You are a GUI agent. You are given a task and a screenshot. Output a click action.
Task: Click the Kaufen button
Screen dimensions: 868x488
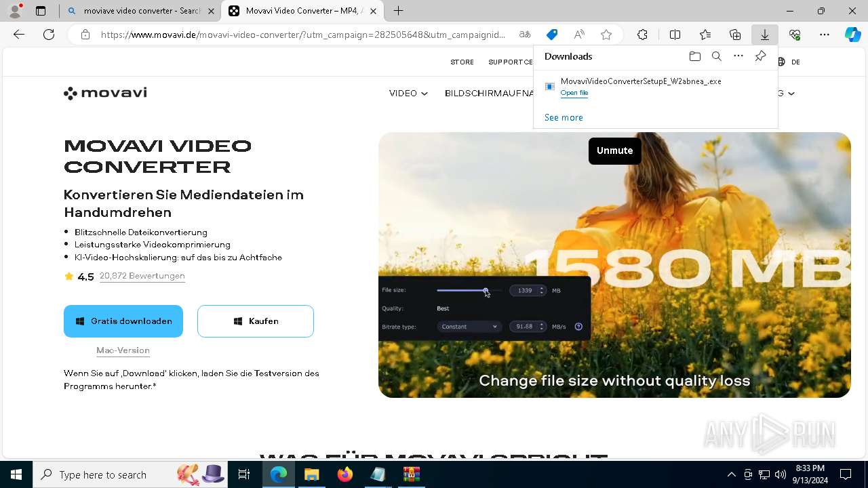pos(256,321)
